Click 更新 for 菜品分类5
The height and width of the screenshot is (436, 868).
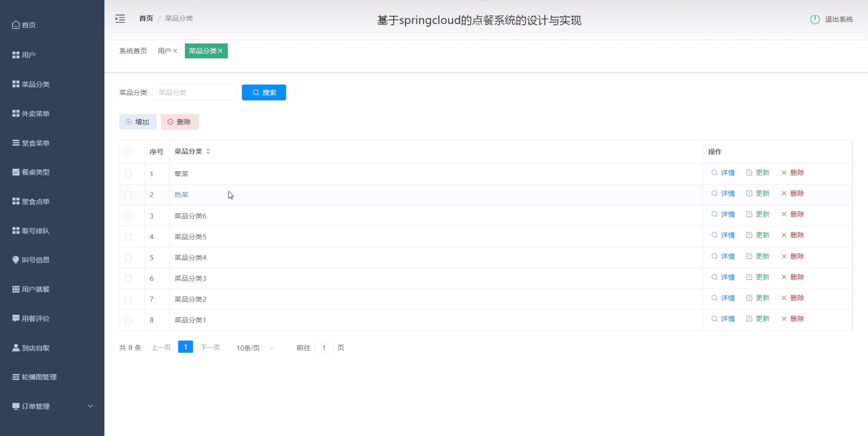click(758, 235)
